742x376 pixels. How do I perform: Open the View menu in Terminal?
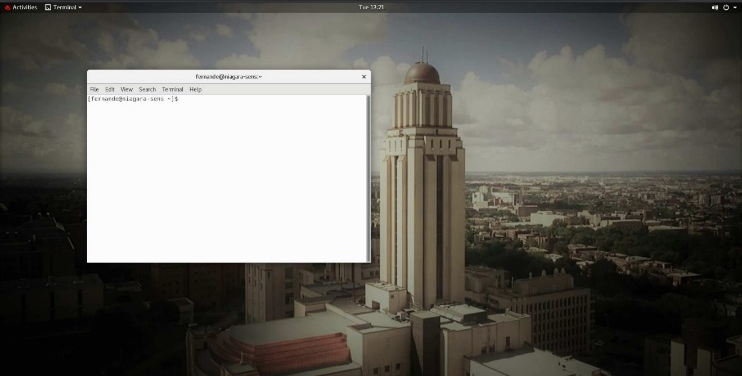point(126,89)
